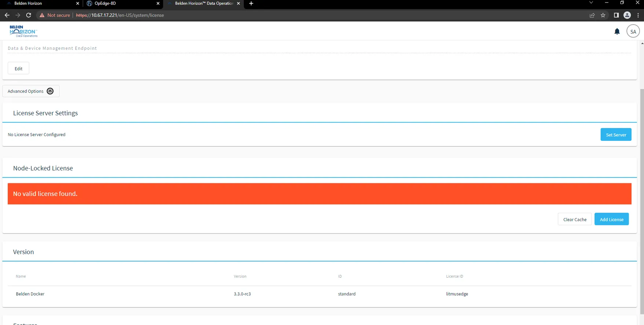Image resolution: width=644 pixels, height=325 pixels.
Task: Open a new tab with the plus icon
Action: click(x=251, y=3)
